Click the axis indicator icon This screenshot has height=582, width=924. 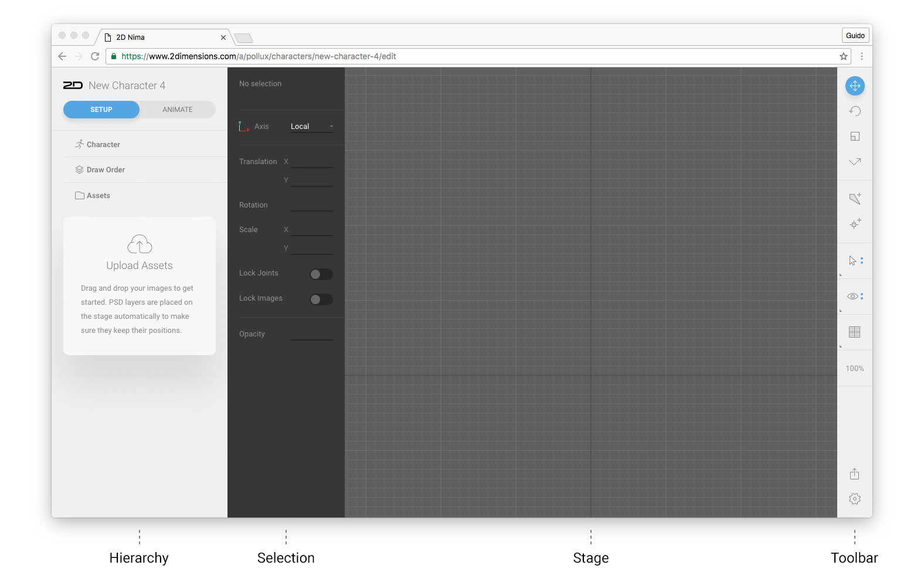click(x=244, y=127)
